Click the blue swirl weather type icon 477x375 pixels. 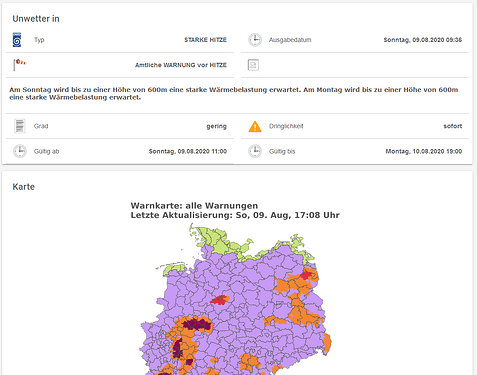[17, 40]
